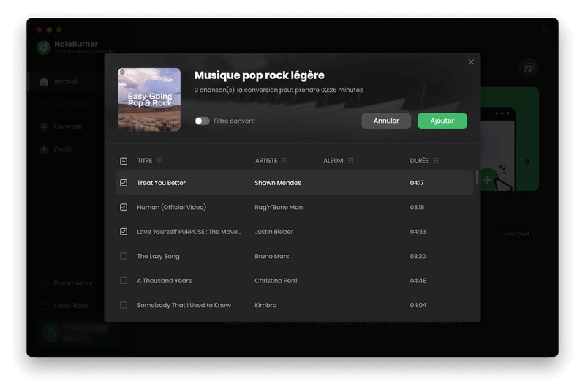The image size is (585, 392).
Task: Check the A Thousand Years checkbox
Action: coord(124,281)
